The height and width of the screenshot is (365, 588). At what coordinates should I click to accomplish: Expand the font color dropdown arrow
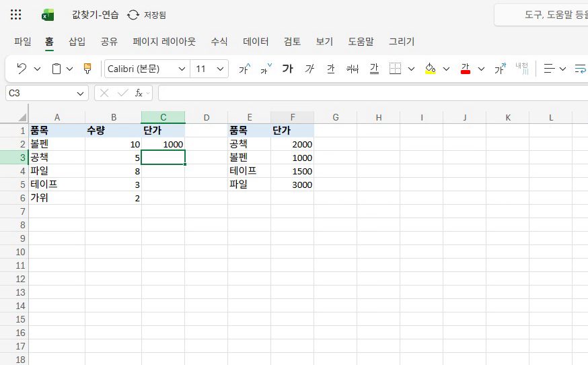pyautogui.click(x=481, y=69)
